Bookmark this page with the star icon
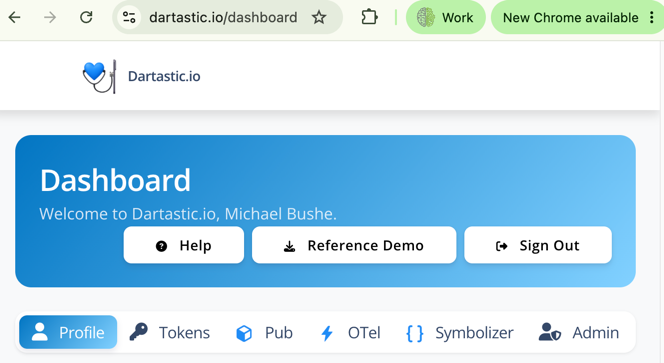This screenshot has height=363, width=664. point(319,17)
